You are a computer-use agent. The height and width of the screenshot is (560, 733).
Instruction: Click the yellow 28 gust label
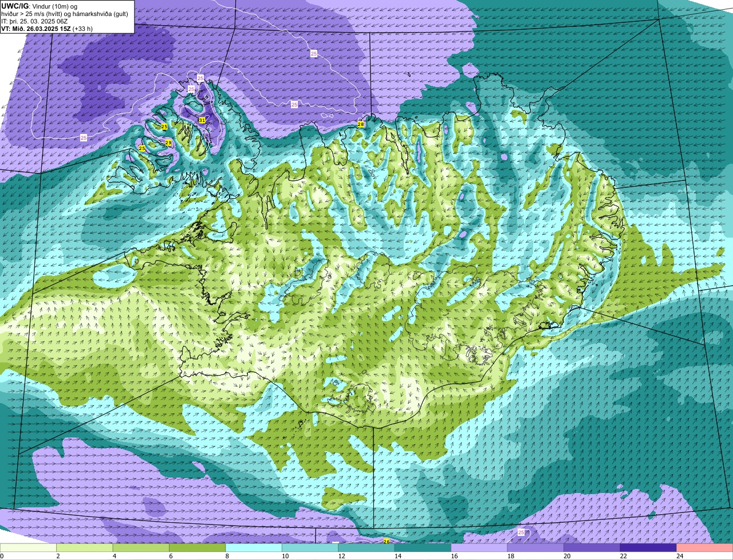click(x=361, y=124)
